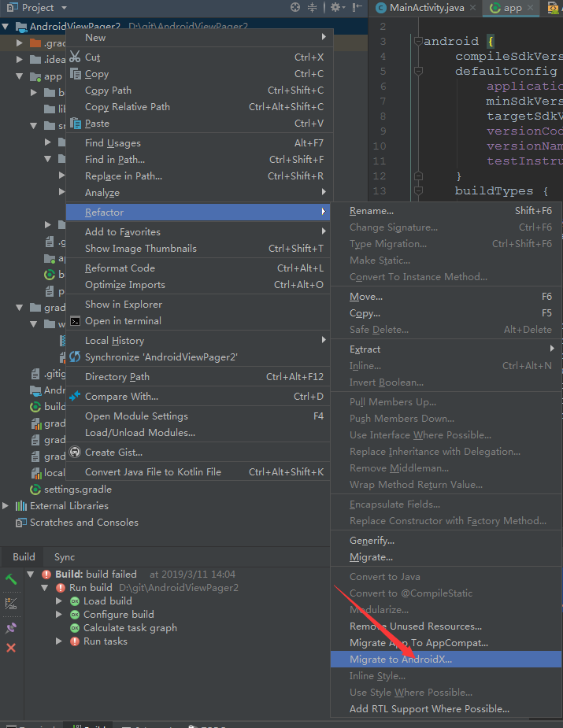The height and width of the screenshot is (728, 563).
Task: Click the build hammer icon
Action: pyautogui.click(x=11, y=579)
